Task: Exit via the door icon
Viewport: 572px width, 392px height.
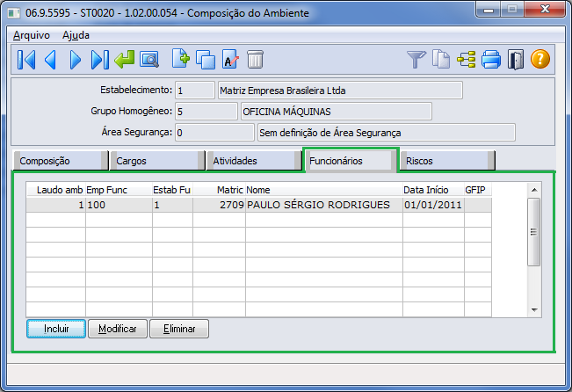Action: pos(516,60)
